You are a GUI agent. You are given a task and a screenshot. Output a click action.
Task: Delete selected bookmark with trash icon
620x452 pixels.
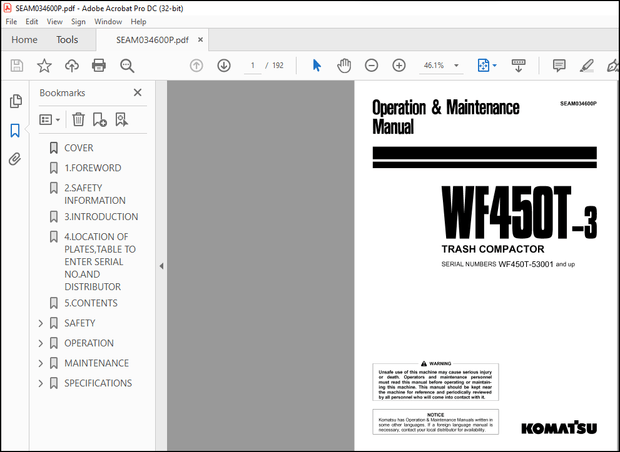coord(78,119)
